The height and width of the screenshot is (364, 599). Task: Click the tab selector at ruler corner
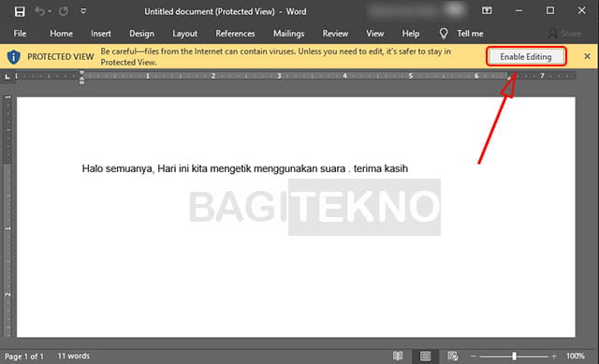7,77
